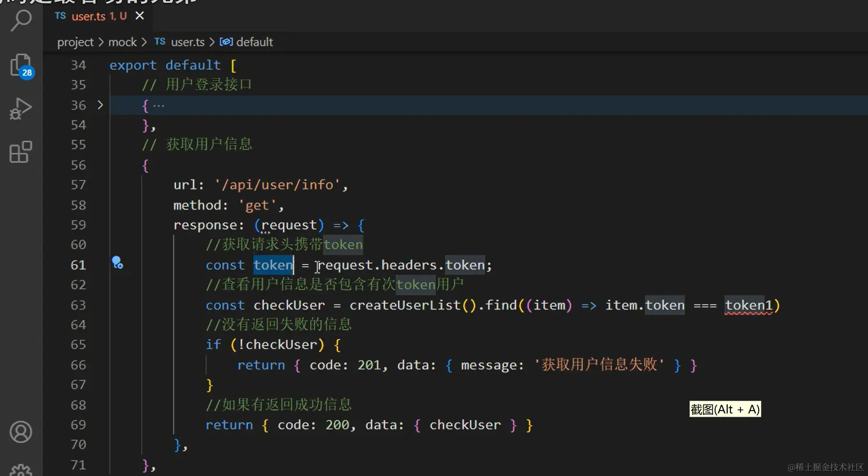Click the 获取用户信息失败 message string

(x=600, y=365)
